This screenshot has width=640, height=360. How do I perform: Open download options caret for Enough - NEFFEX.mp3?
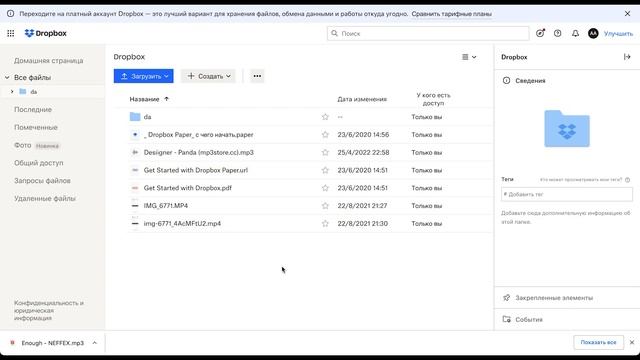(x=95, y=343)
